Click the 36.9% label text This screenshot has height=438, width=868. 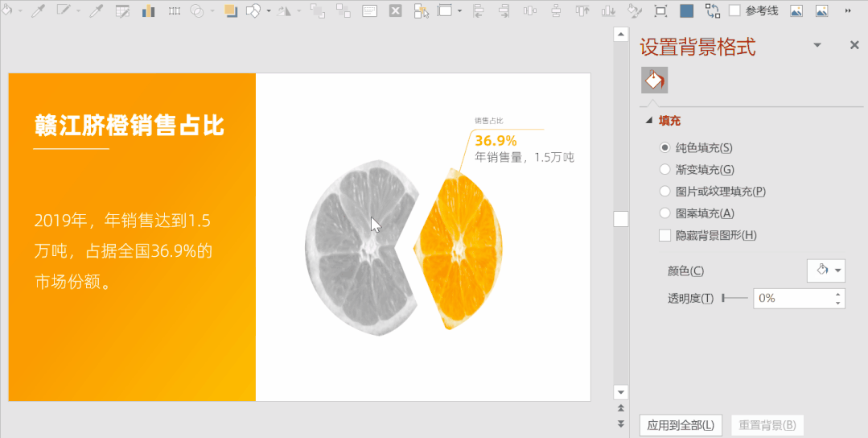[x=496, y=140]
